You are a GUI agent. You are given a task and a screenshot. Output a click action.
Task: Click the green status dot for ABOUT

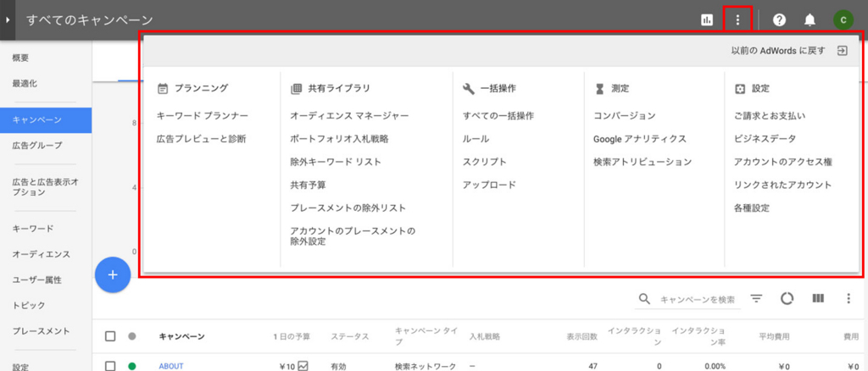131,366
